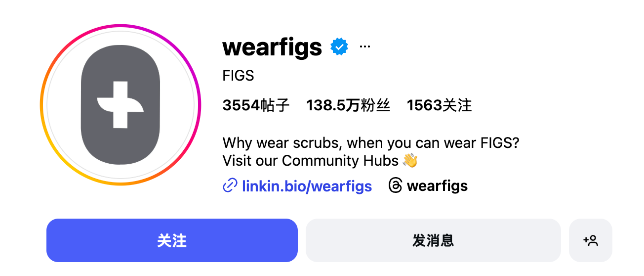Open the 138.5万粉丝 followers list
Screen dimensions: 644x276
pyautogui.click(x=348, y=105)
